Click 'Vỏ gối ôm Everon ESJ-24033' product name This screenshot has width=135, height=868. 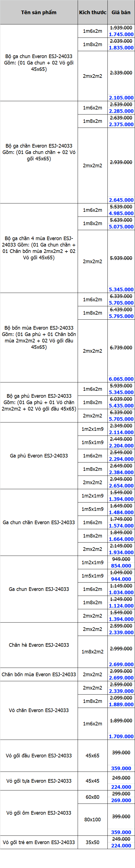39,813
